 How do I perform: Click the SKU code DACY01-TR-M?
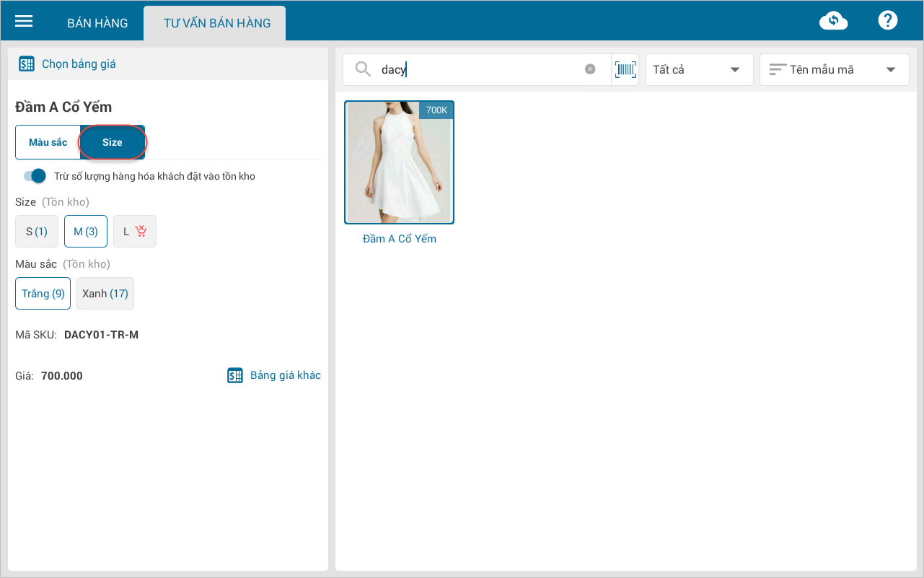101,335
